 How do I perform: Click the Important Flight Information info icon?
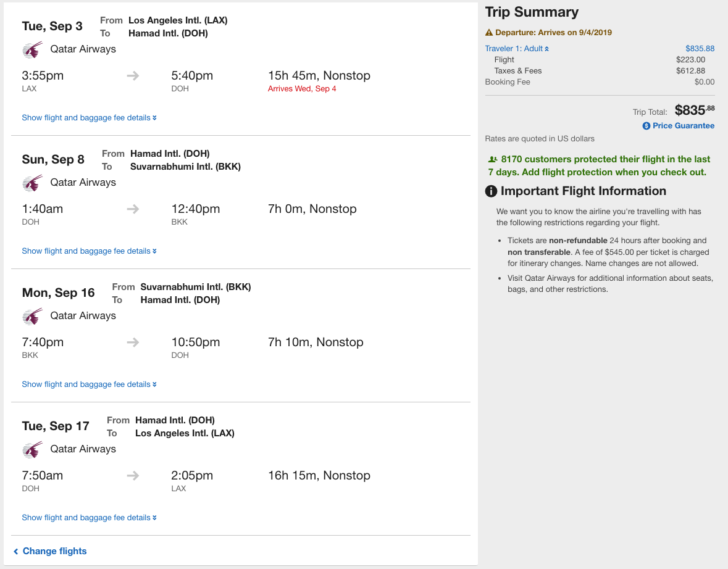coord(492,191)
